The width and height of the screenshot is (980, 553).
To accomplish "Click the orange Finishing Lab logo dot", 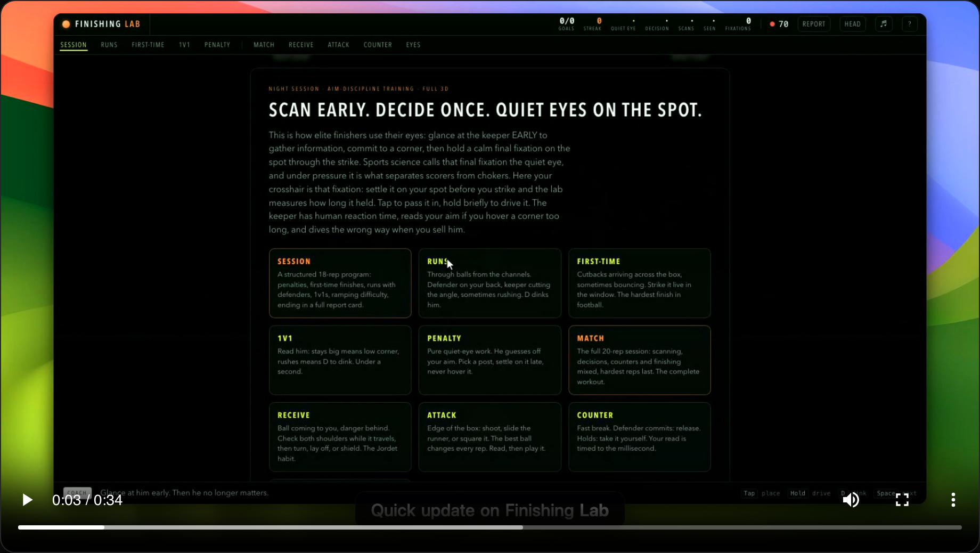I will (x=66, y=24).
